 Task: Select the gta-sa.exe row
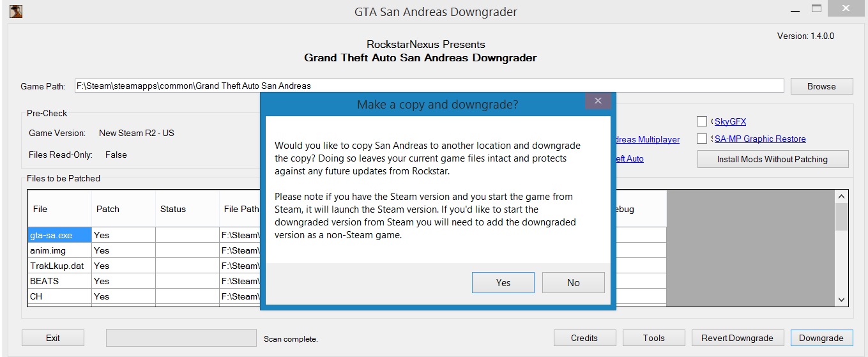(59, 235)
